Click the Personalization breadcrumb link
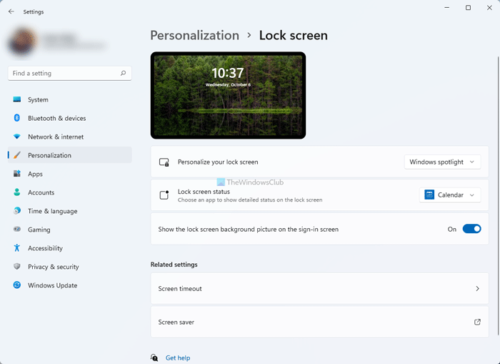Screen dimensions: 500x364 [195, 35]
